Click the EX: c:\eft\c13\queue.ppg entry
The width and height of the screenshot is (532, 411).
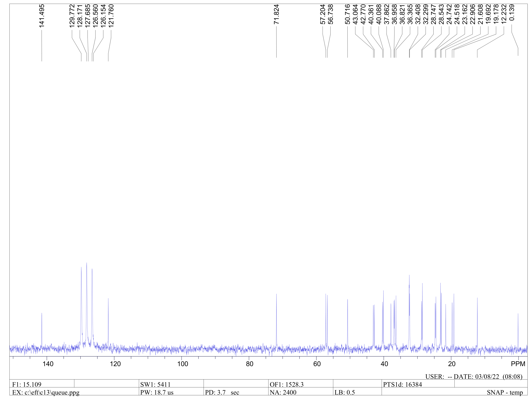point(46,392)
